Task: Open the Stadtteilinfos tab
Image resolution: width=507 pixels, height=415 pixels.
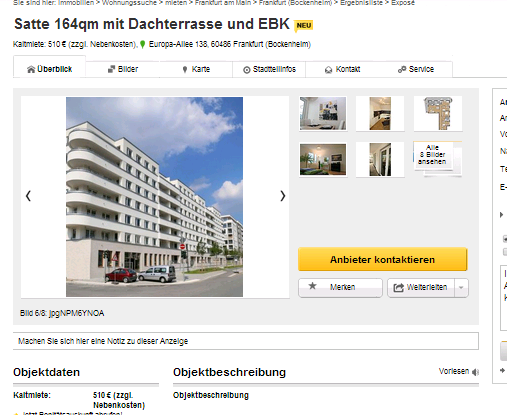Action: click(x=269, y=69)
